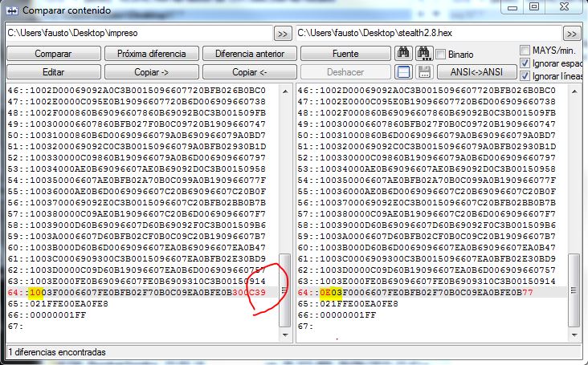Click the 1 diferencias encontradas status text
This screenshot has height=365, width=588.
[x=57, y=352]
